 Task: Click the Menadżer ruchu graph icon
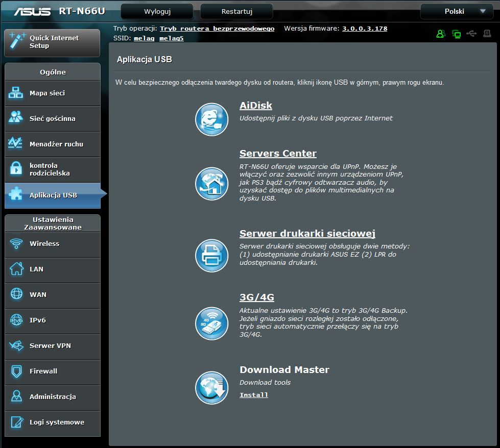15,143
